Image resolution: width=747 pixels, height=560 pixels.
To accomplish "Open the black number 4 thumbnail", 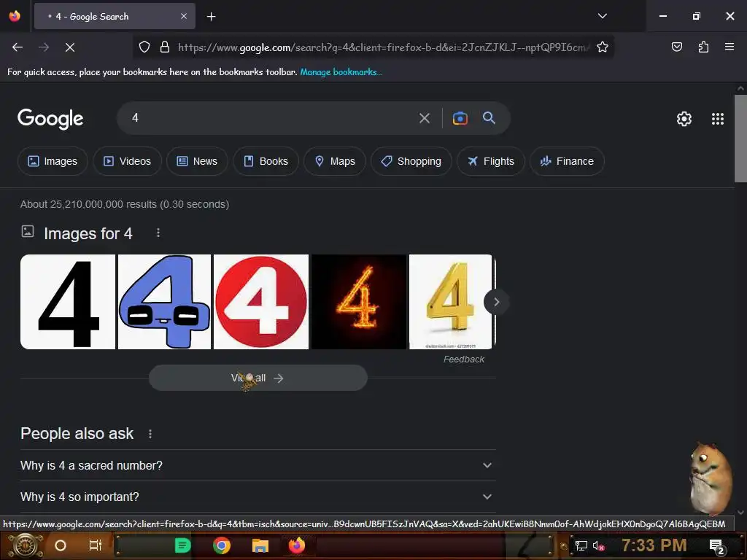I will tap(68, 302).
